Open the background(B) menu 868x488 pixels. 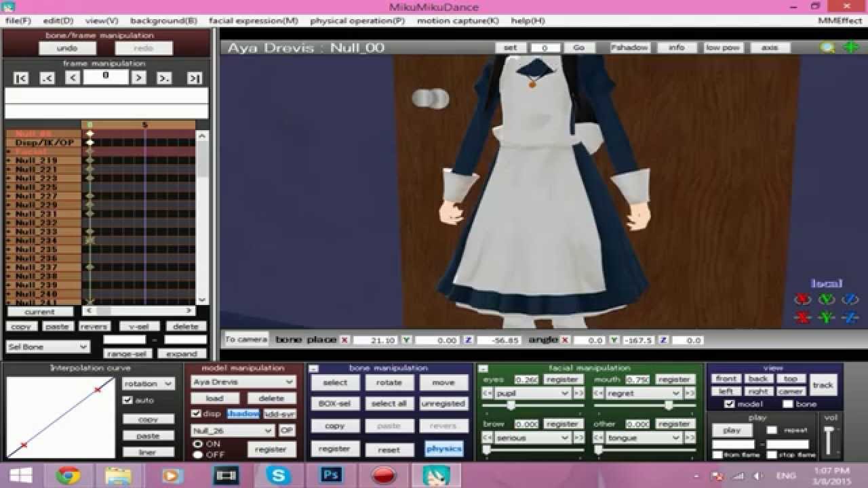click(163, 20)
